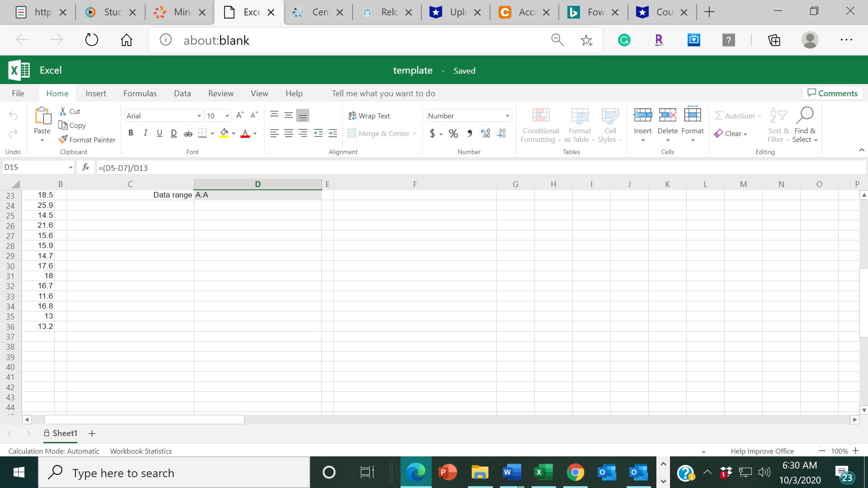Click the Format Painter icon
This screenshot has width=868, height=488.
coord(63,140)
